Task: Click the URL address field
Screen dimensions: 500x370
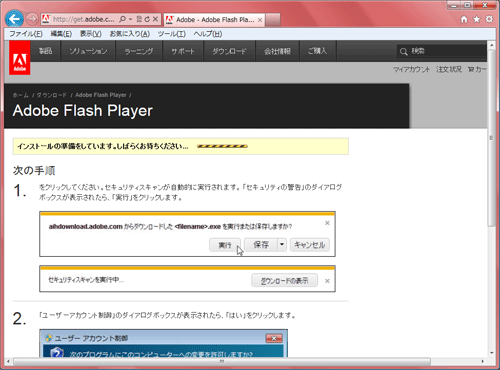Action: 84,19
